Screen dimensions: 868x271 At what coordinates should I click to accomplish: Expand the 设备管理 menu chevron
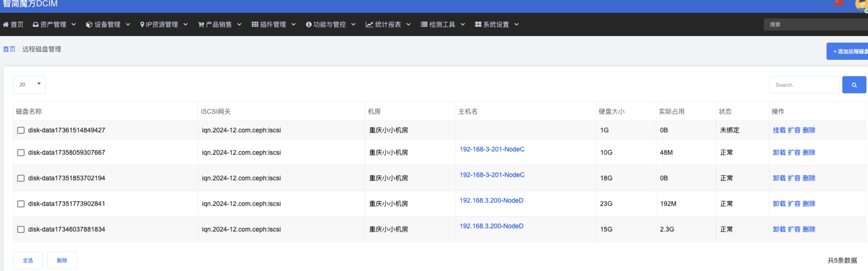[128, 25]
